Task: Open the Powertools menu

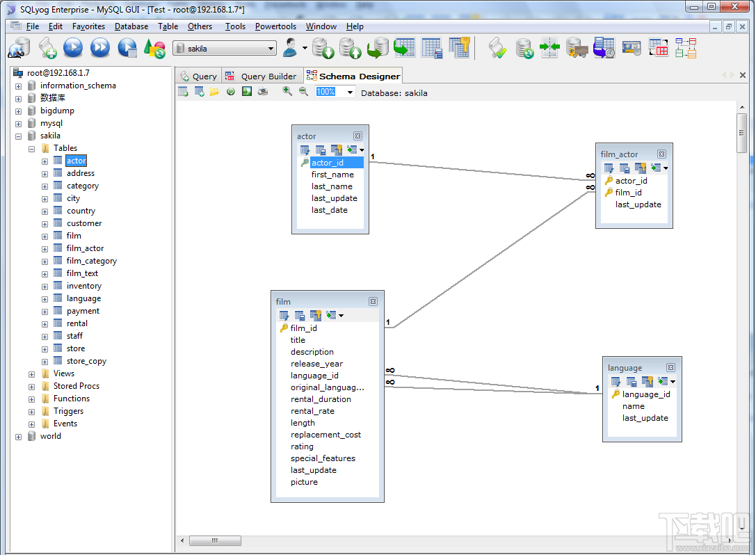Action: [275, 26]
